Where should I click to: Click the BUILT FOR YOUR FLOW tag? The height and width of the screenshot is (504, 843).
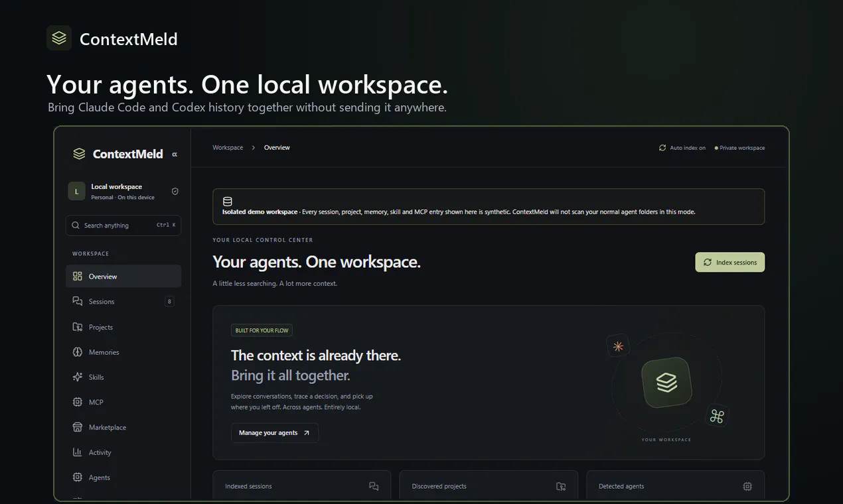click(262, 330)
